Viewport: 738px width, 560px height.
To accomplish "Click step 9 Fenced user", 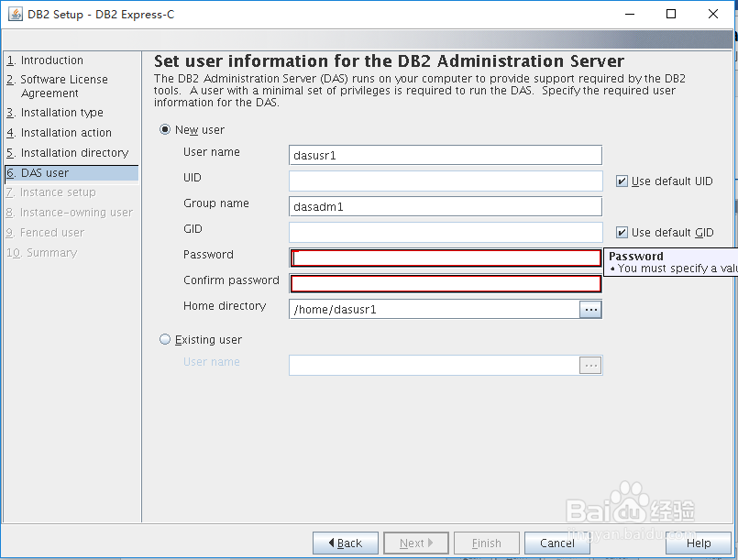I will pos(45,233).
